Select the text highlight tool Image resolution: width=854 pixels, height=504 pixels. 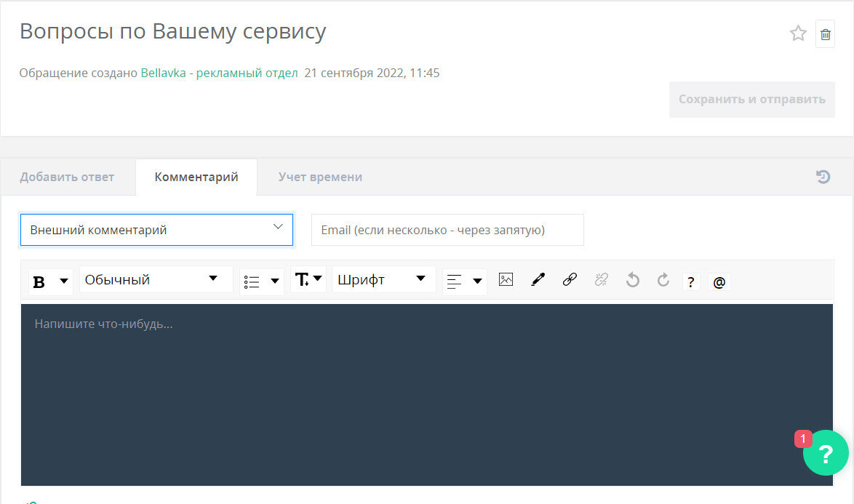click(x=538, y=281)
